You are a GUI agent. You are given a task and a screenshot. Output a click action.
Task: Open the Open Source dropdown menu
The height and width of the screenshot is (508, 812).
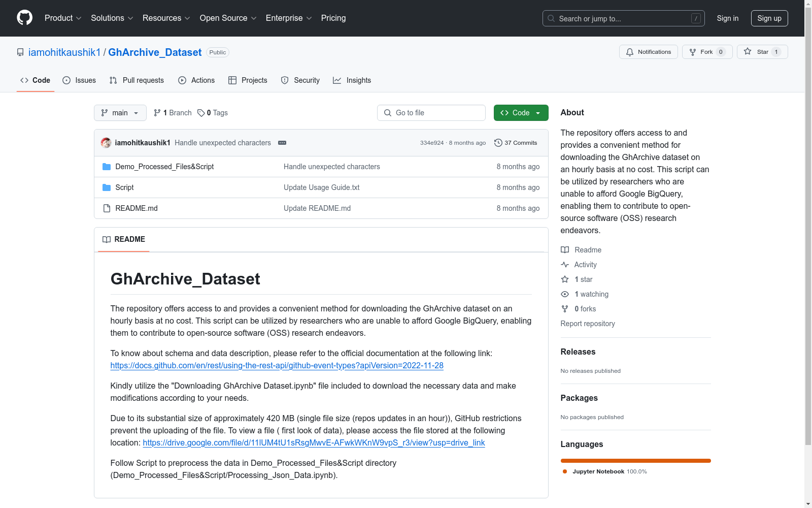(x=228, y=18)
